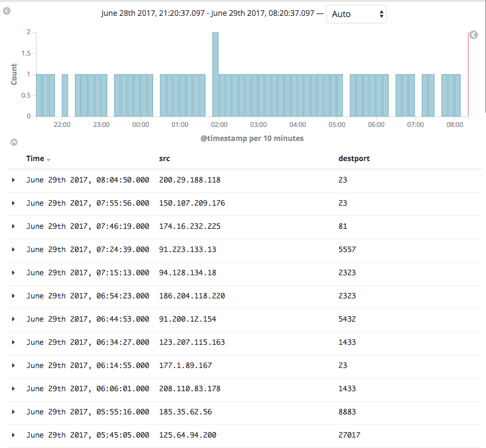Expand the row for source 94.128.134.18
This screenshot has width=486, height=448.
tap(13, 273)
